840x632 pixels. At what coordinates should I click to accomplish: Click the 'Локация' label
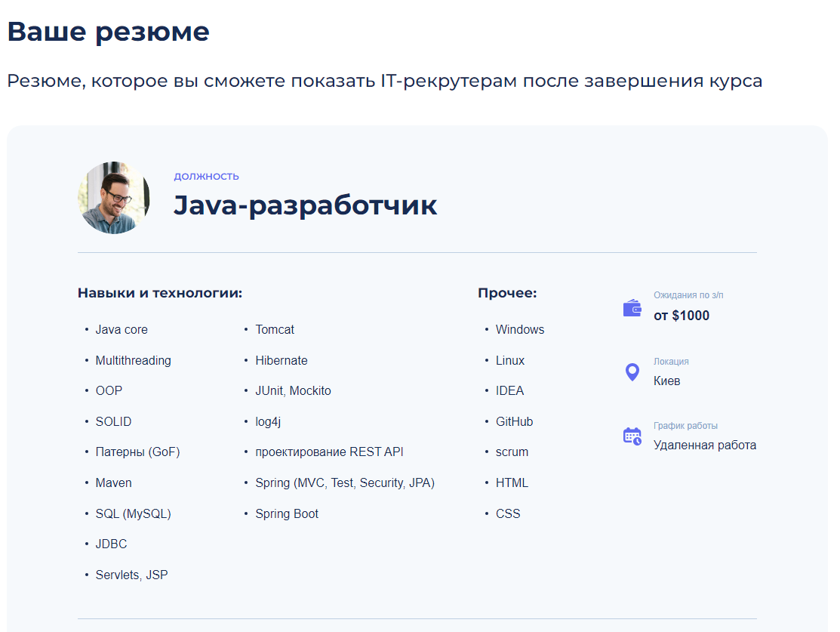pos(671,361)
